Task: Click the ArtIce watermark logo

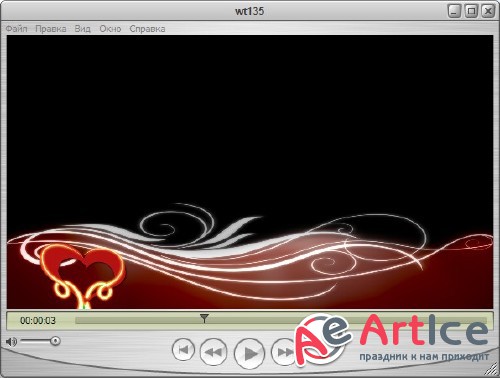Action: tap(392, 339)
